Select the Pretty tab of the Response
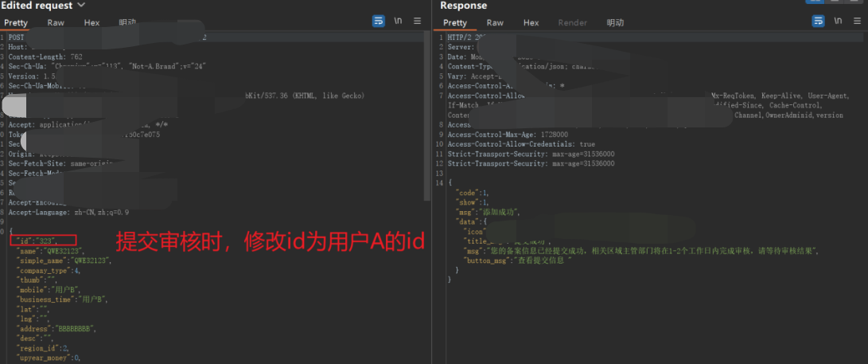The height and width of the screenshot is (364, 868). pyautogui.click(x=455, y=23)
